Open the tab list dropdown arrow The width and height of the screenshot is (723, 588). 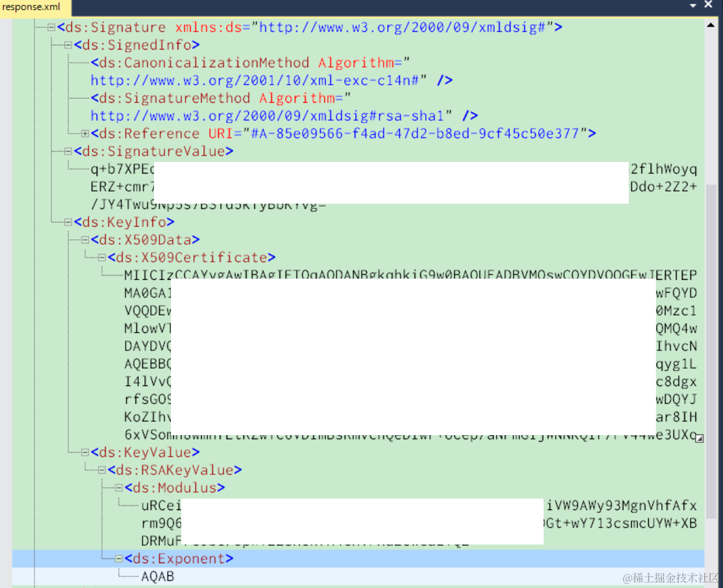tap(693, 5)
